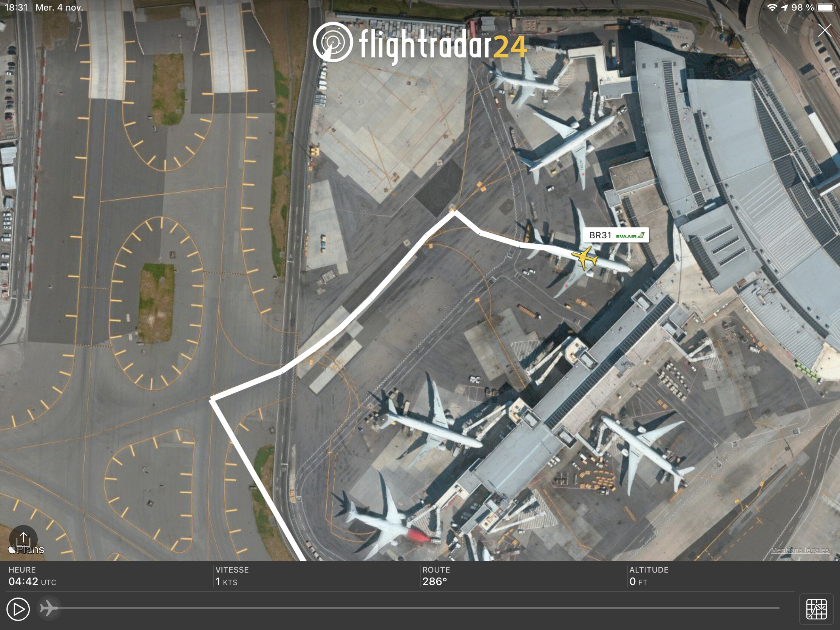Image resolution: width=840 pixels, height=630 pixels.
Task: Tap the VITESSE 1 KTS readout
Action: 232,576
